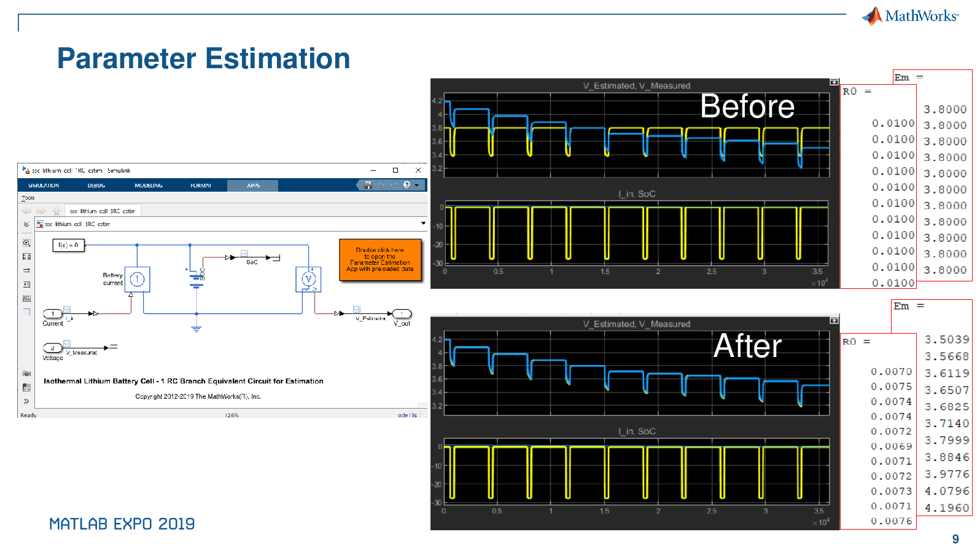This screenshot has height=553, width=980.
Task: Go forward with the right navigation arrow
Action: point(41,211)
